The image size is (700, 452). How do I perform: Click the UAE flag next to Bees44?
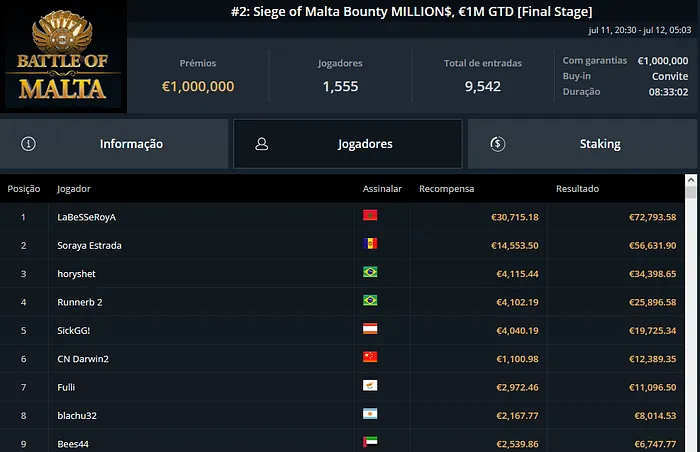[x=370, y=442]
